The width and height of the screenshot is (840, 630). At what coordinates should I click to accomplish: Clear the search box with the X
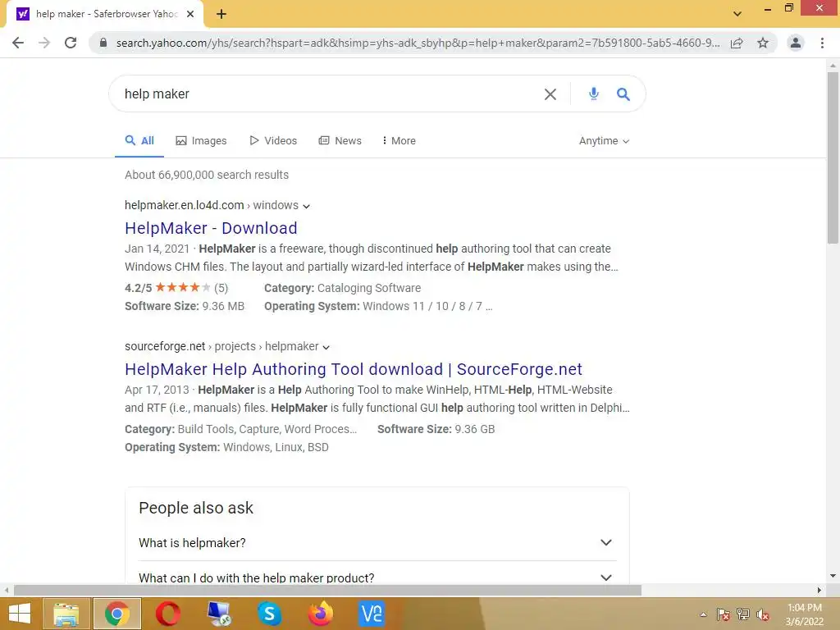(x=550, y=94)
